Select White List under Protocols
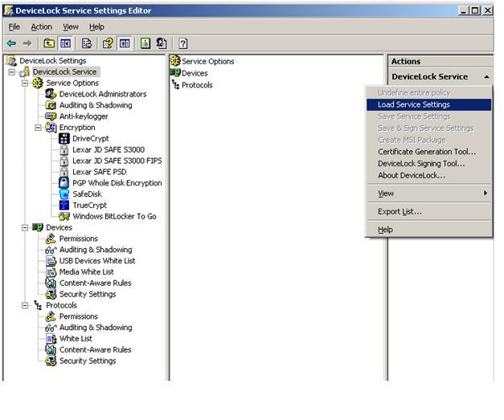504x420 pixels. point(76,339)
